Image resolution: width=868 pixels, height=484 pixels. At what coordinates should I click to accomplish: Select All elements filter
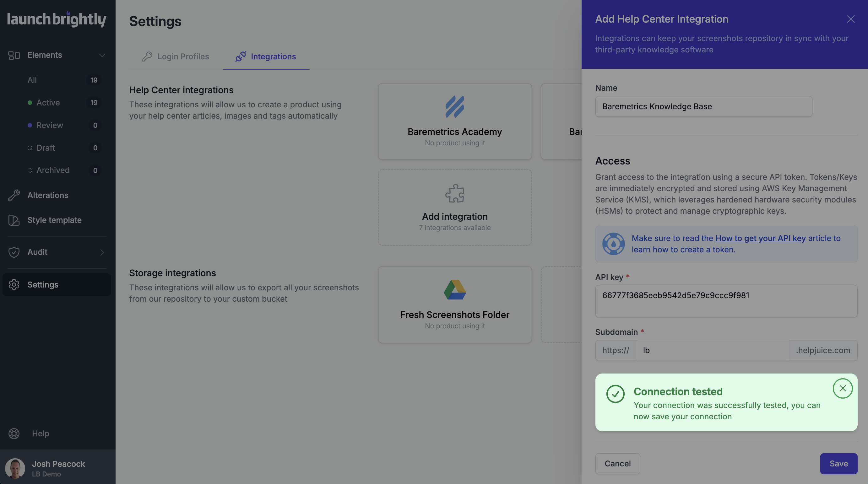(32, 80)
